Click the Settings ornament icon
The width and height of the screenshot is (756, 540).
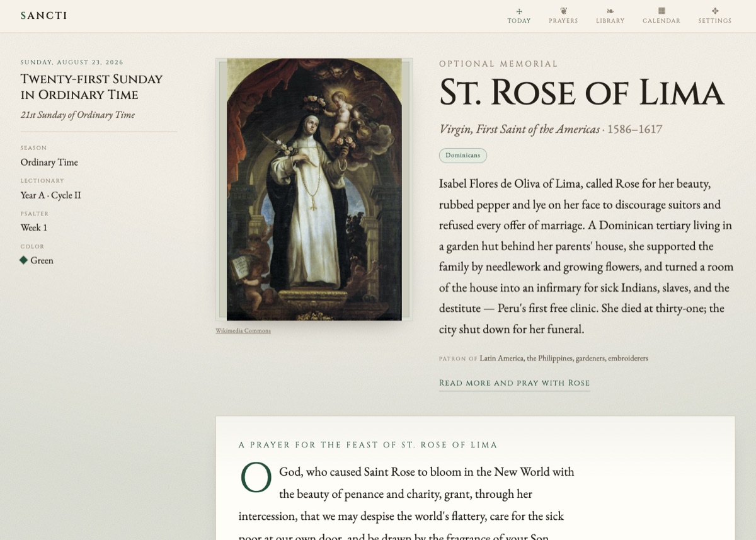coord(715,11)
